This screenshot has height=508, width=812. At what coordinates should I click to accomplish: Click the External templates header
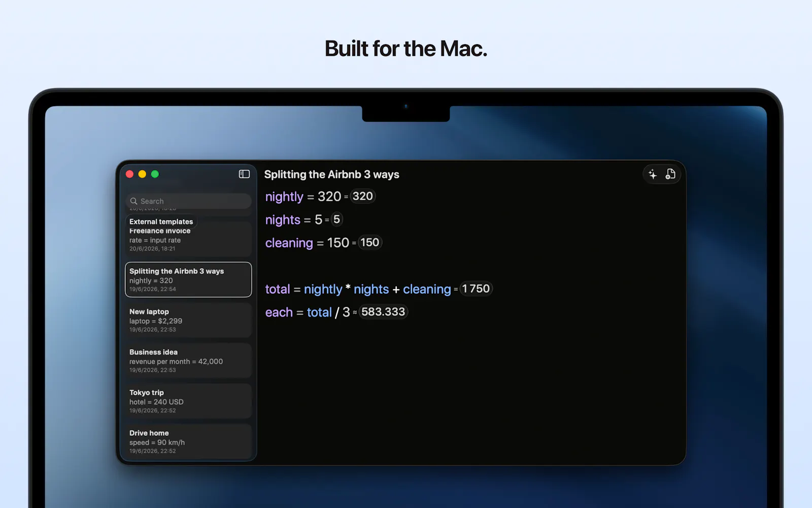(x=161, y=221)
